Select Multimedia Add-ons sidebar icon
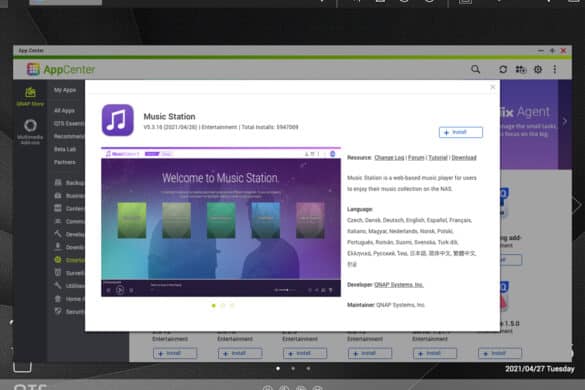The height and width of the screenshot is (390, 585). tap(30, 131)
